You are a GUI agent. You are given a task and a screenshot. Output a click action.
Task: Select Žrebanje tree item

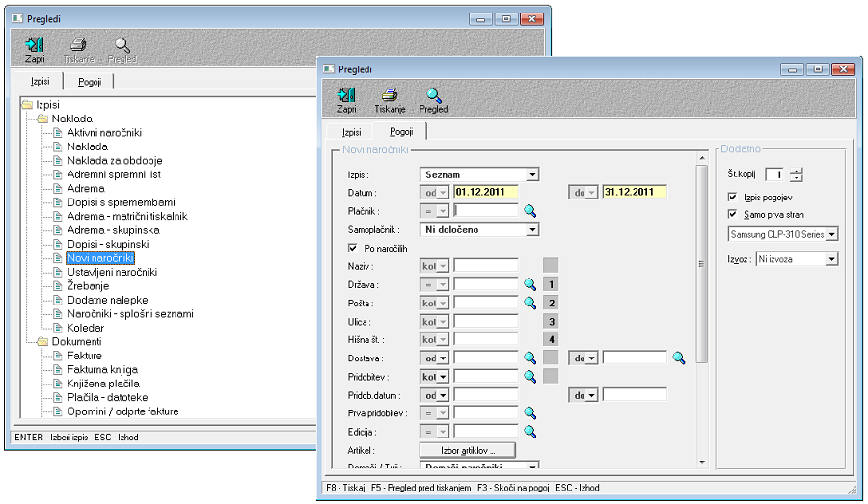click(x=88, y=286)
